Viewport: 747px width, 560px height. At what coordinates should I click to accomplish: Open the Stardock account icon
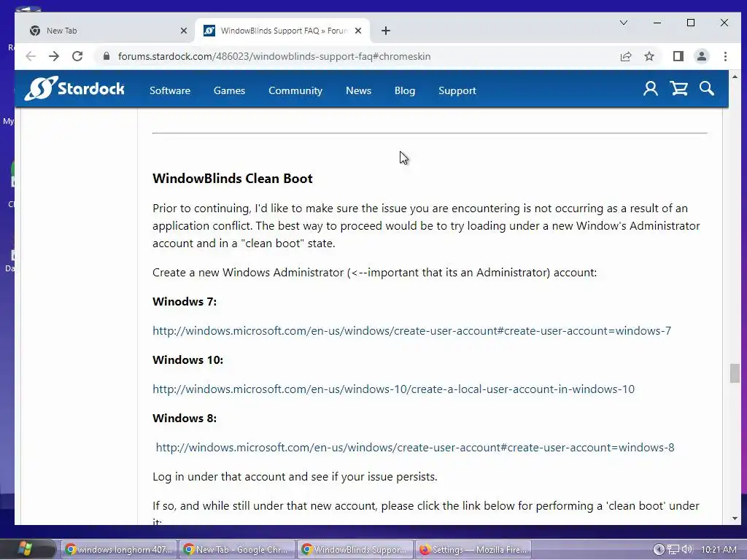[650, 88]
